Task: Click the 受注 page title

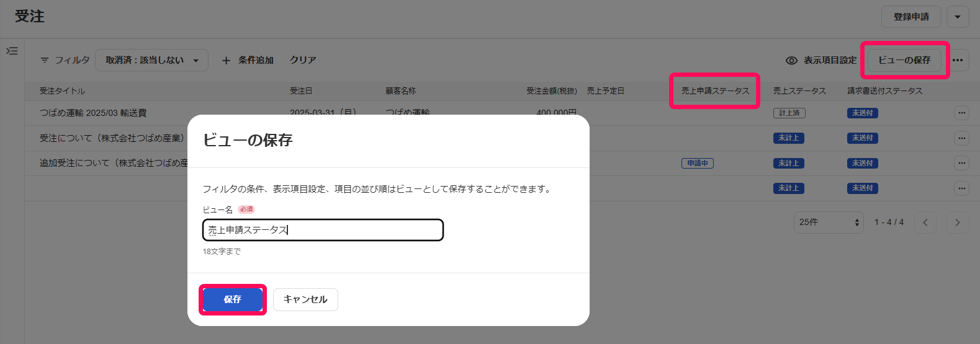Action: pos(30,16)
